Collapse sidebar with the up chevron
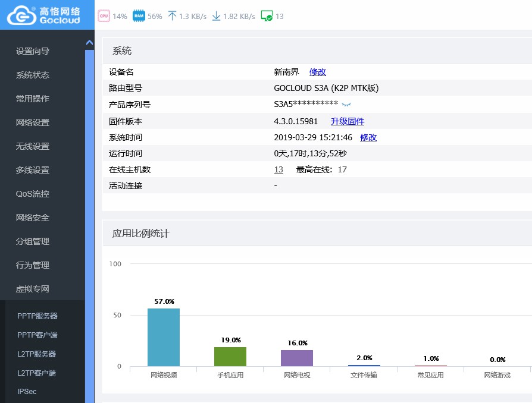The image size is (532, 403). [x=90, y=43]
